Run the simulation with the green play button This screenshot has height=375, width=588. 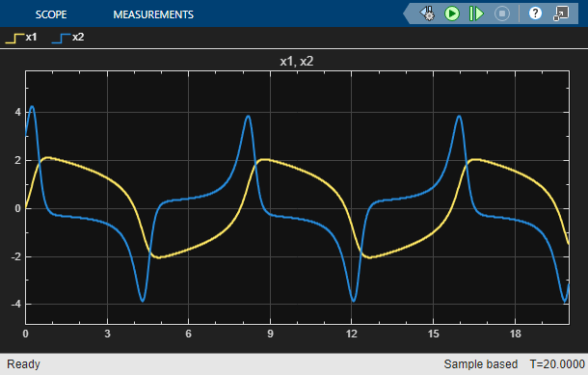pyautogui.click(x=452, y=13)
